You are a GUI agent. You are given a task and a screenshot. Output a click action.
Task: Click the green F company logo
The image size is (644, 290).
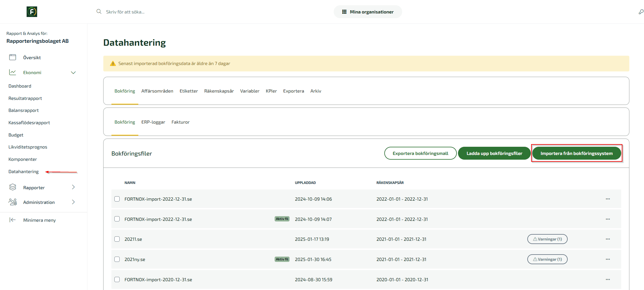tap(32, 12)
